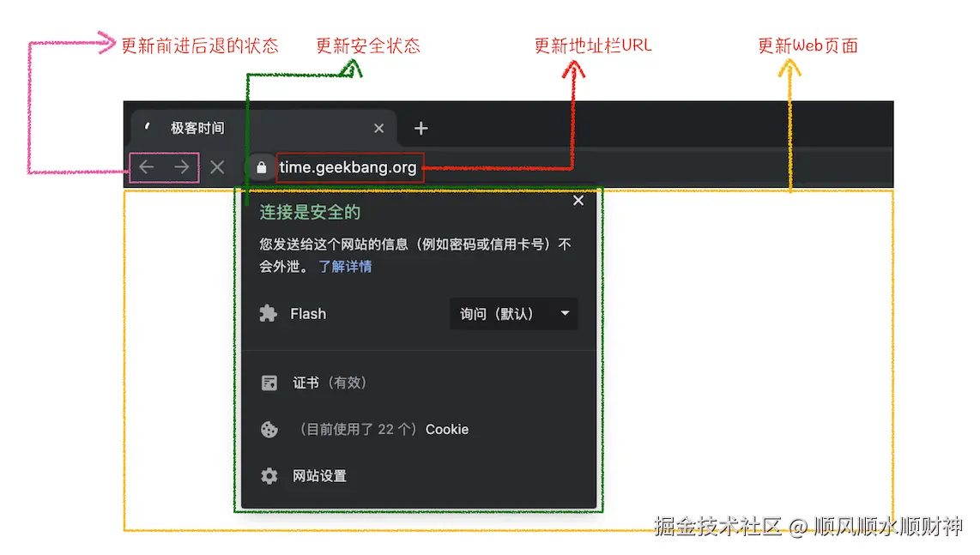Click the back navigation arrow
Screen dimensions: 980x555
pyautogui.click(x=146, y=167)
